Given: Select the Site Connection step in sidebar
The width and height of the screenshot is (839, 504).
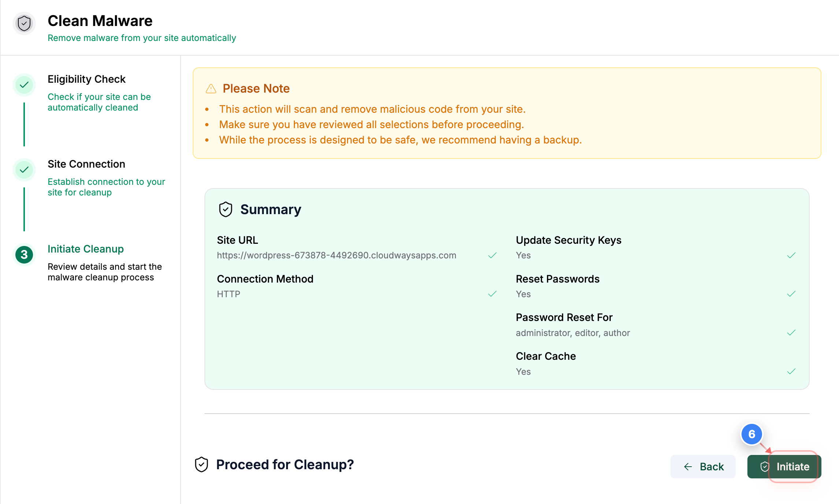Looking at the screenshot, I should point(86,164).
